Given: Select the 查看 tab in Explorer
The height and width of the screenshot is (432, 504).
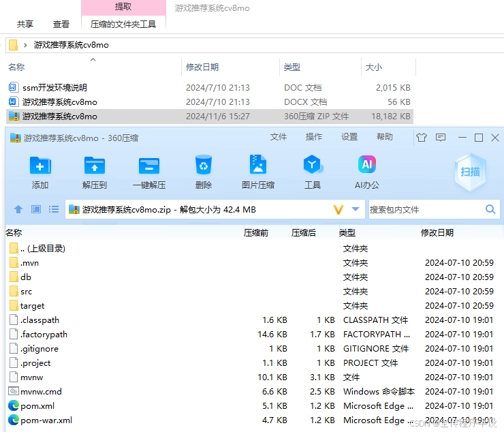Looking at the screenshot, I should [61, 24].
